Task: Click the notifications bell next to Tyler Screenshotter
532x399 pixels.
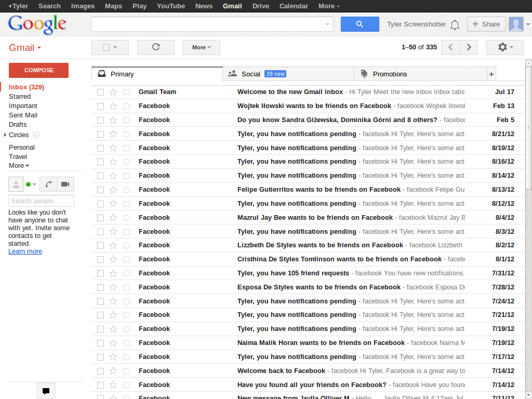Action: click(455, 24)
